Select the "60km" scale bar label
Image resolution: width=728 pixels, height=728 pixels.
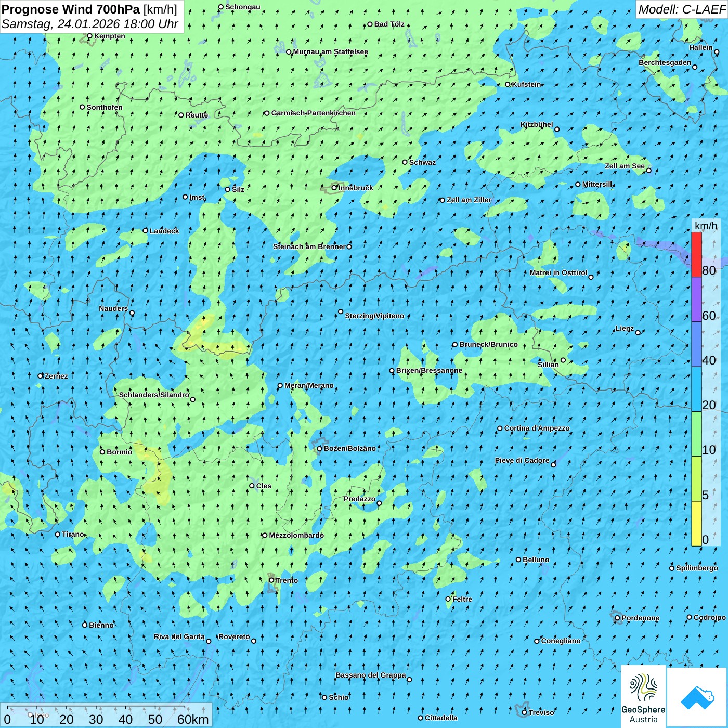[x=193, y=719]
